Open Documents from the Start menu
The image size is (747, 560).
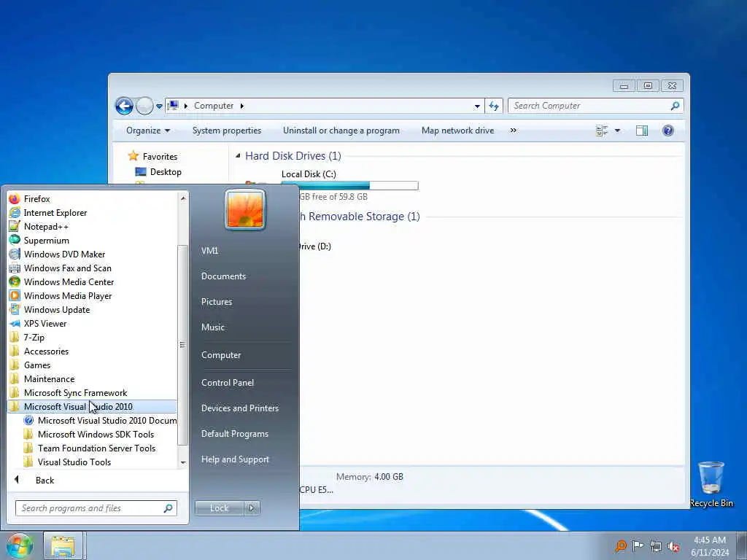[x=223, y=276]
